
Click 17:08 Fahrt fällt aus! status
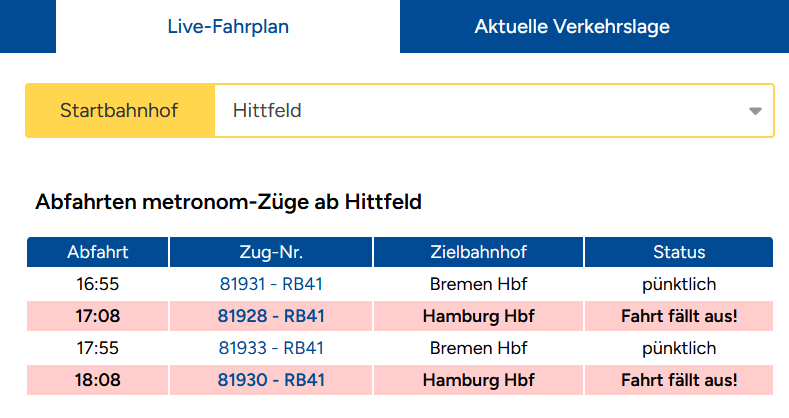679,316
